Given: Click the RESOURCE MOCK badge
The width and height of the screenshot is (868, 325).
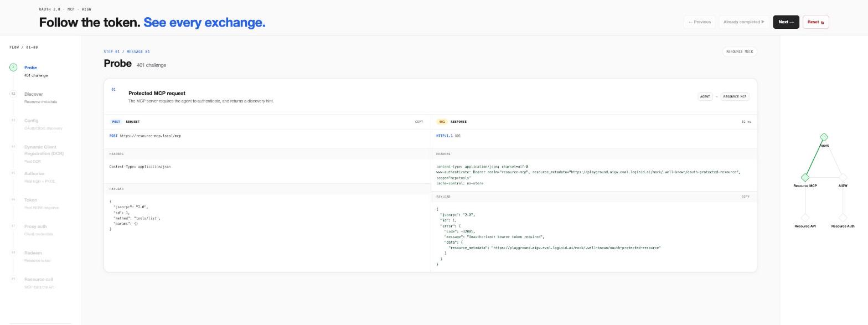Looking at the screenshot, I should click(740, 51).
